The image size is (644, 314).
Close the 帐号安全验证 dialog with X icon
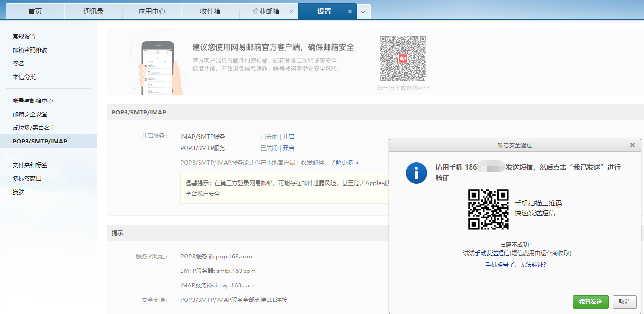(632, 145)
